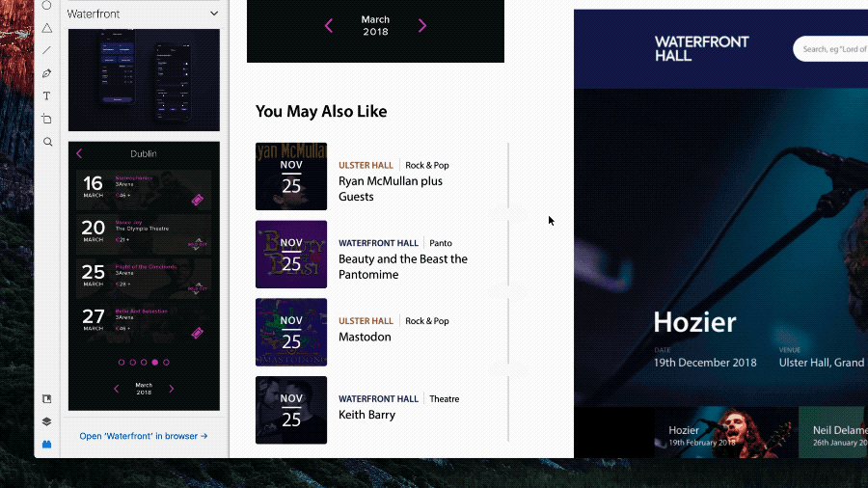This screenshot has height=488, width=868.
Task: Click WATERFRONT HALL label above Beauty and the Beast
Action: click(379, 243)
